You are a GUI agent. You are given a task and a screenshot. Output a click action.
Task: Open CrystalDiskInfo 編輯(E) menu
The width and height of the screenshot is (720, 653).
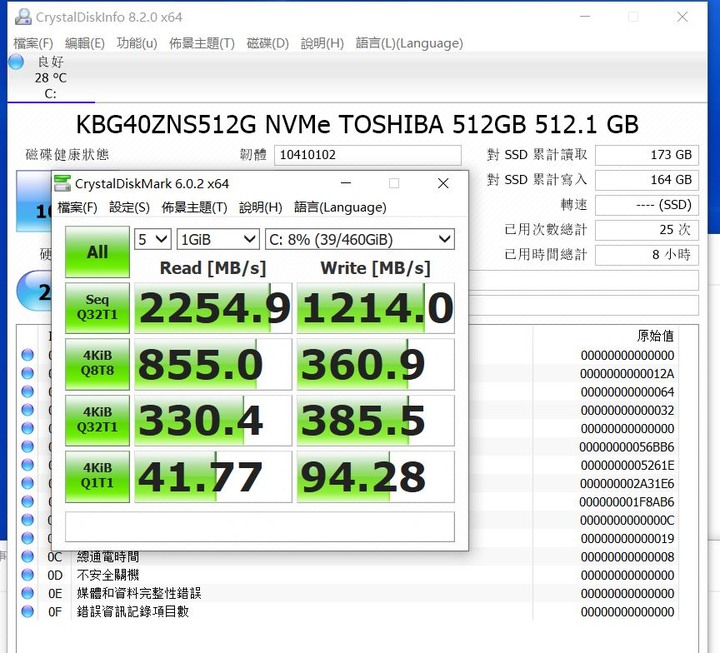click(x=85, y=43)
